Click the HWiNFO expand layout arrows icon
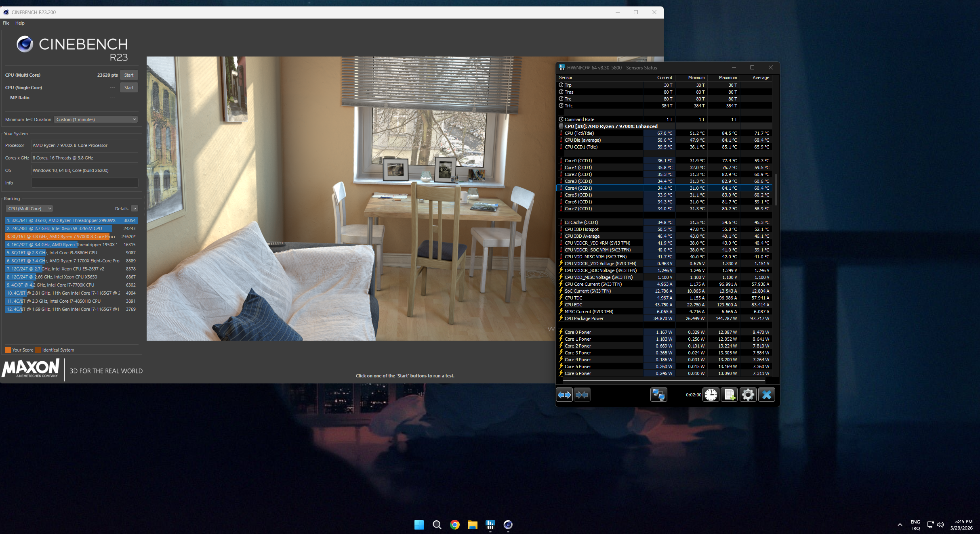 point(564,395)
